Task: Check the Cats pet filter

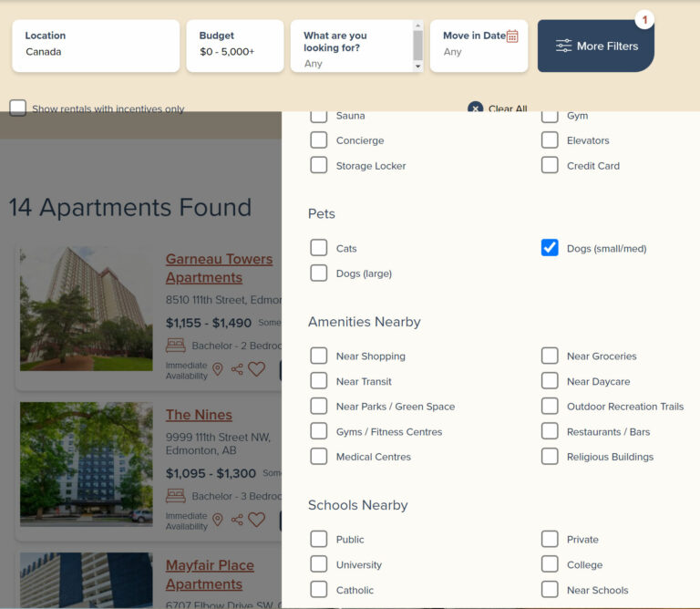Action: click(319, 248)
